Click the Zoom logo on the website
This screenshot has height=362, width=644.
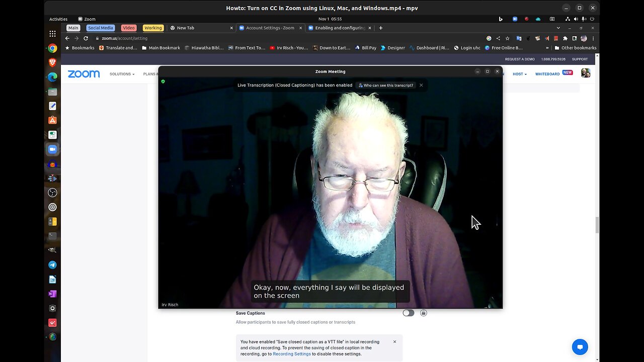click(x=84, y=74)
